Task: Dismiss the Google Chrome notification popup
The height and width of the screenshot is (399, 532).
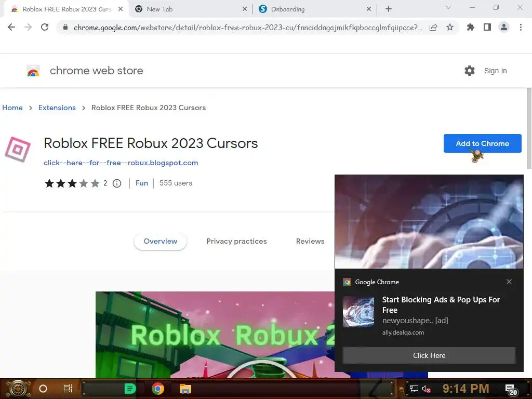Action: [509, 282]
